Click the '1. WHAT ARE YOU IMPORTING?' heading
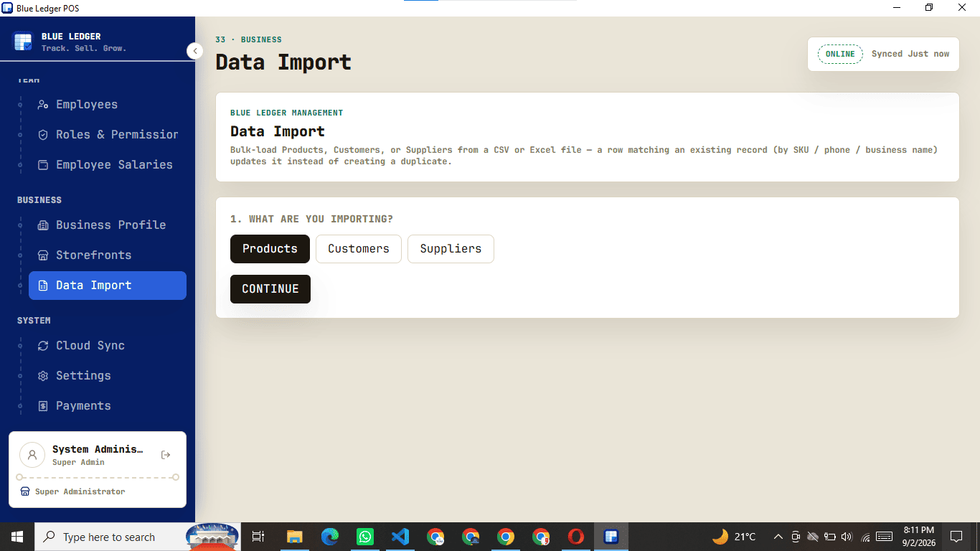 (x=311, y=219)
